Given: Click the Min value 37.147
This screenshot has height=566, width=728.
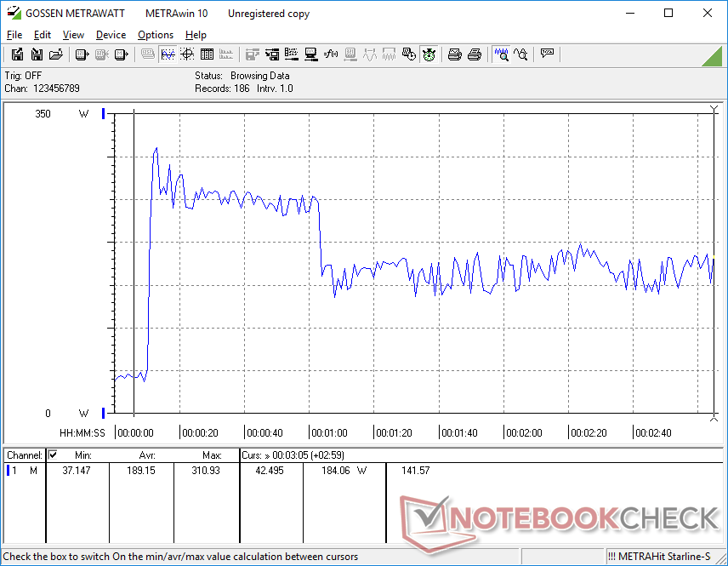Looking at the screenshot, I should [x=77, y=471].
